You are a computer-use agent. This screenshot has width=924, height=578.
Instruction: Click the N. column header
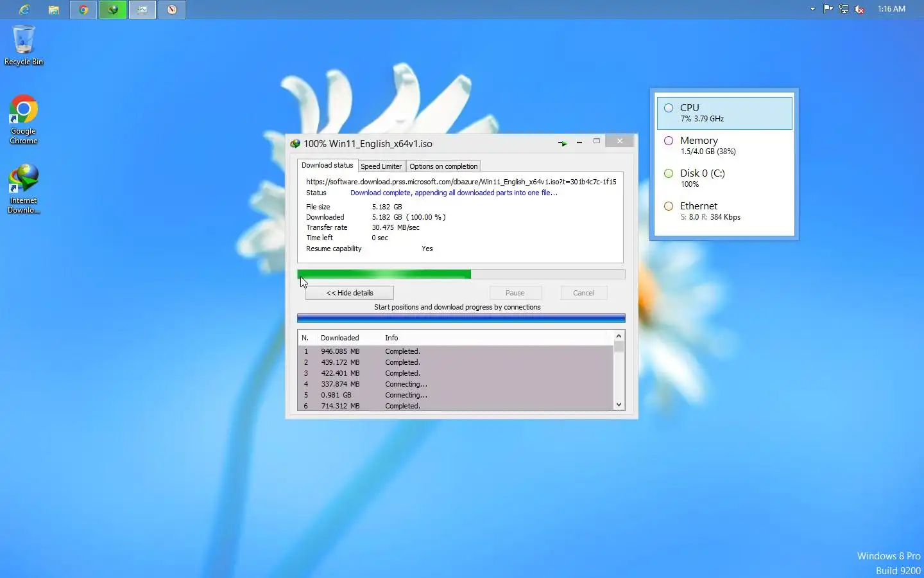[x=305, y=338]
